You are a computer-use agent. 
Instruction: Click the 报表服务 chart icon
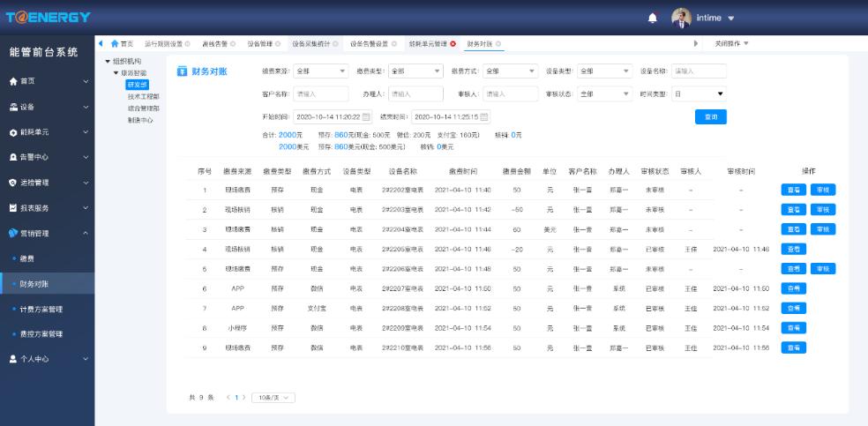tap(13, 208)
